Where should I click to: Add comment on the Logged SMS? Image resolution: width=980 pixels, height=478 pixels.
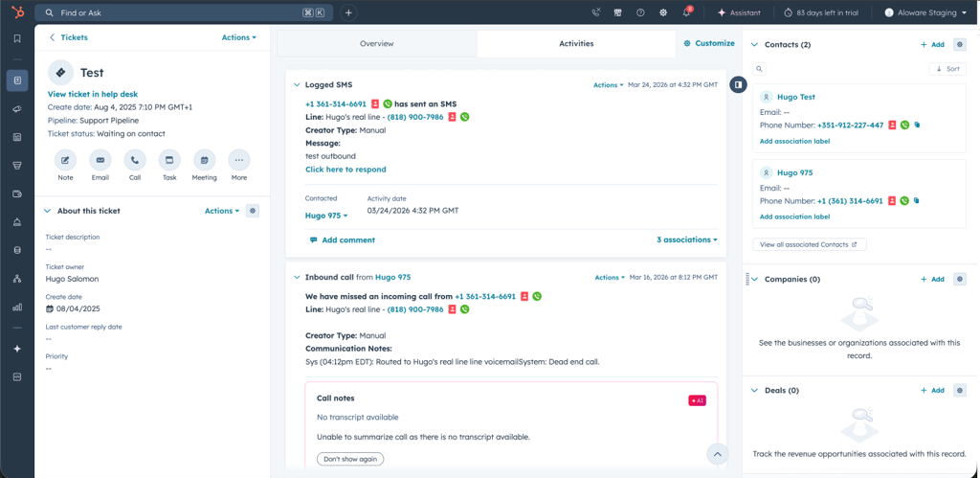pos(343,239)
